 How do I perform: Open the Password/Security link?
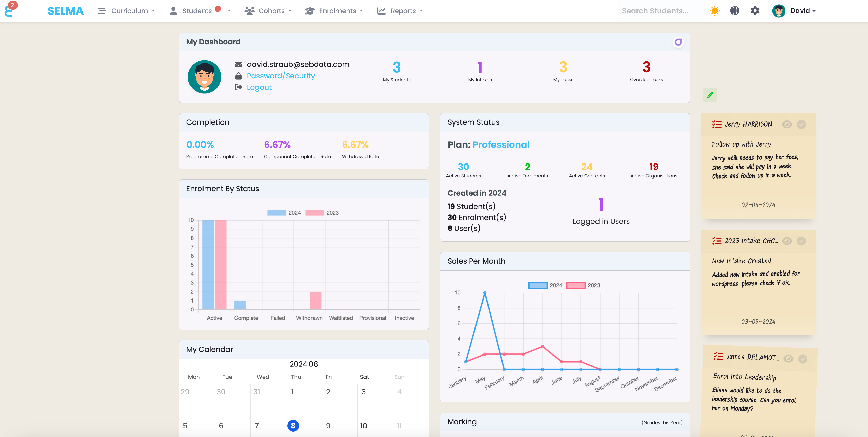coord(281,76)
